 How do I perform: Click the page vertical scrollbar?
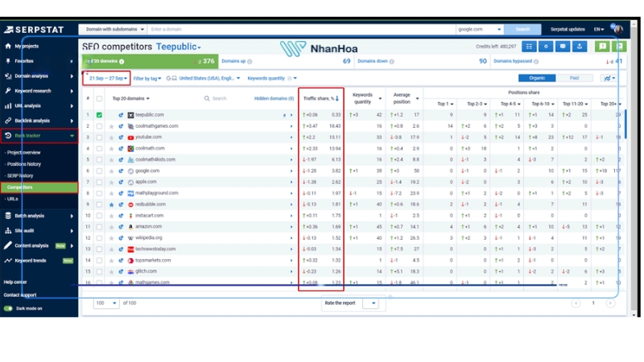coord(634,168)
